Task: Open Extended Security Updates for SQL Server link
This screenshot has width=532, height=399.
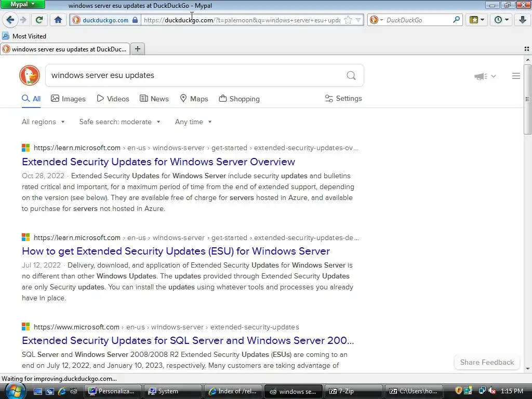Action: pyautogui.click(x=188, y=340)
